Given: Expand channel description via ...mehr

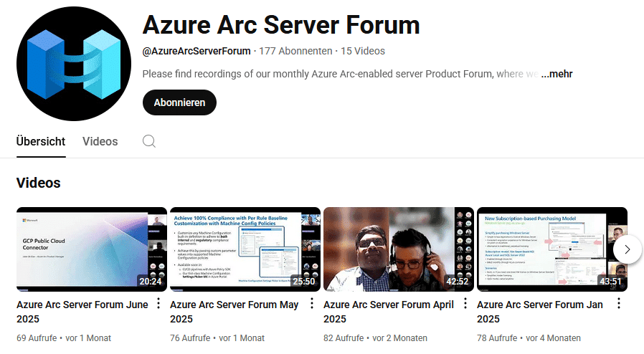Looking at the screenshot, I should [557, 74].
